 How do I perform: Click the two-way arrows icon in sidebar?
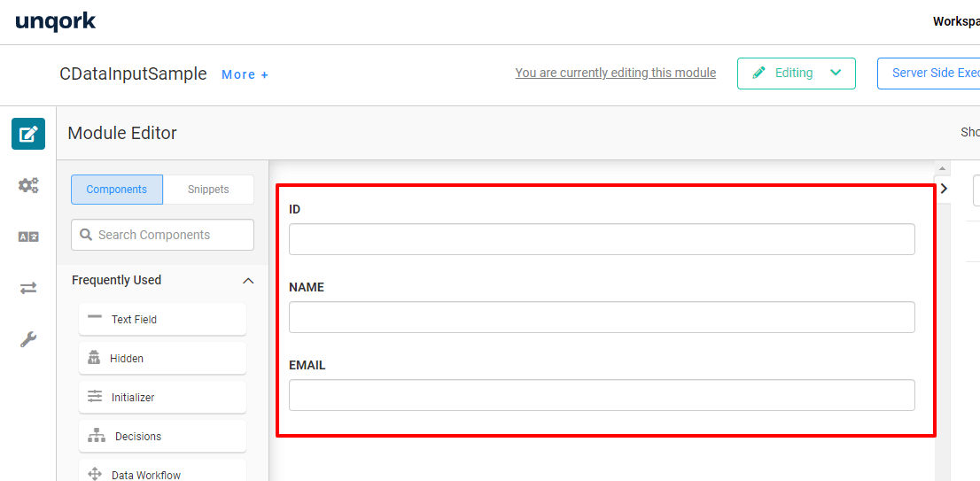[28, 288]
